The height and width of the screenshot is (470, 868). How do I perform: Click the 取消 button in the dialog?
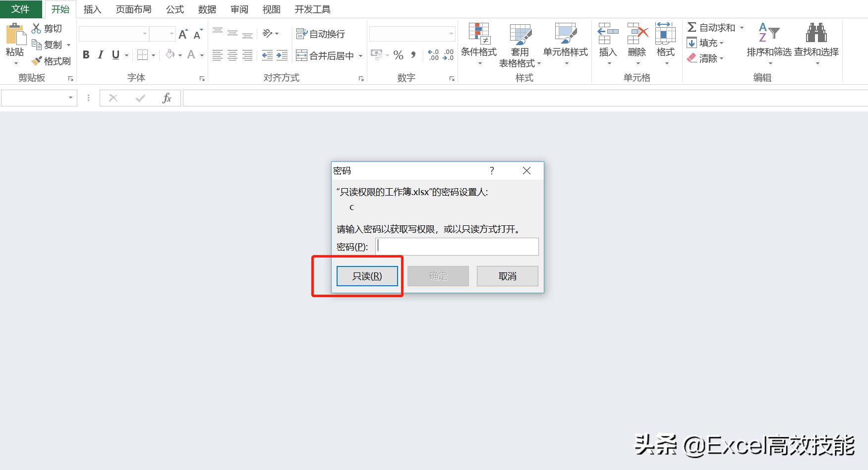coord(507,276)
